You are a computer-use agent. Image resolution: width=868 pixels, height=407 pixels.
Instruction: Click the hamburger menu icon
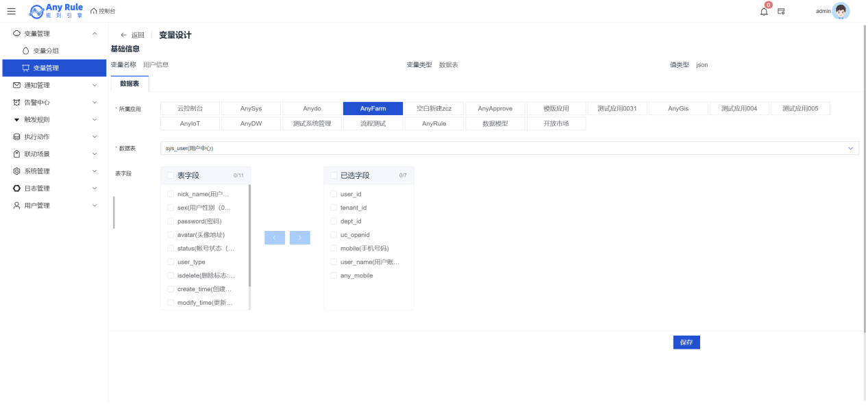(11, 11)
